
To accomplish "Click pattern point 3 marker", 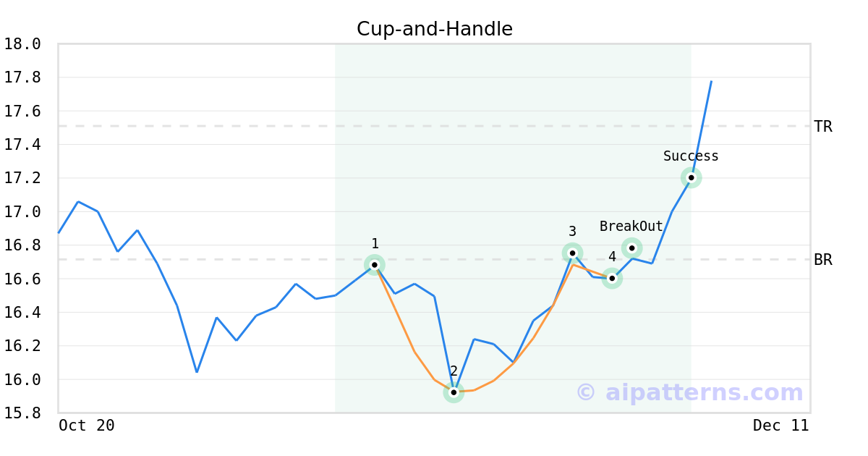I will click(x=572, y=253).
